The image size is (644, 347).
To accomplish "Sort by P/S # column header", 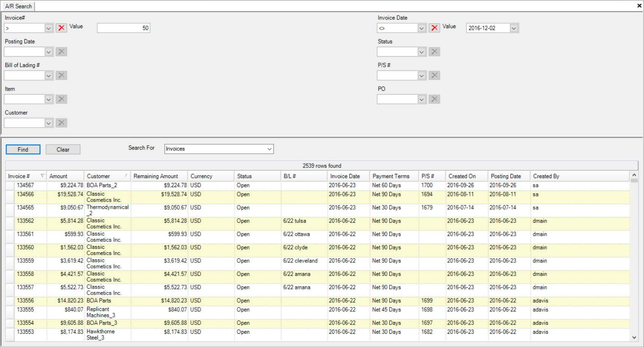I will 432,176.
